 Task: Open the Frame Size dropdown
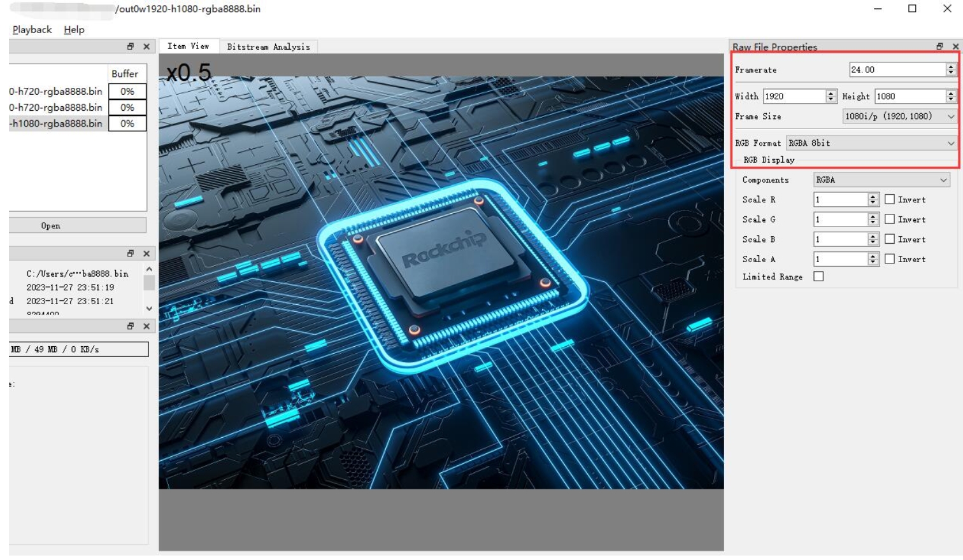(x=899, y=116)
